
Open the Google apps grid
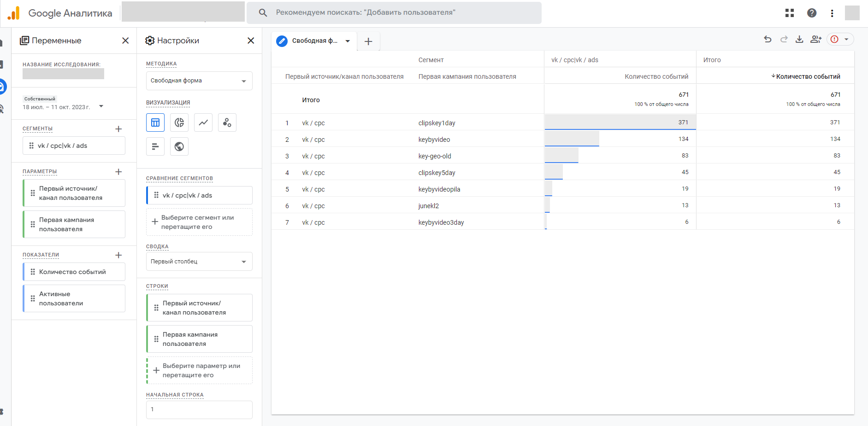[790, 13]
